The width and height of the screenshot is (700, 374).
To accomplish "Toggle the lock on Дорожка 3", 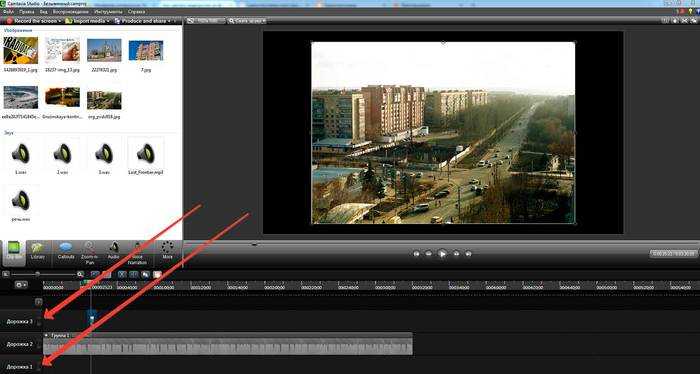I will click(39, 323).
